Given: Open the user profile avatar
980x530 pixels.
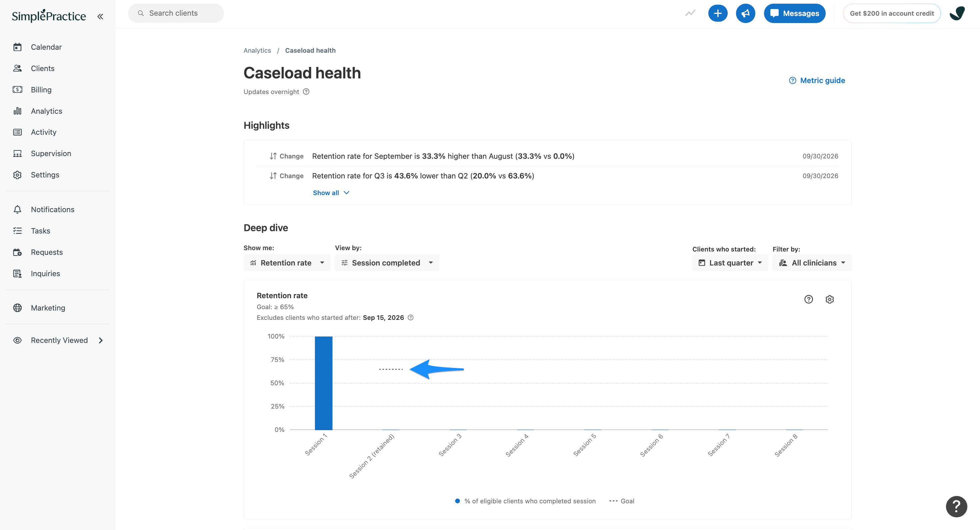Looking at the screenshot, I should (957, 13).
